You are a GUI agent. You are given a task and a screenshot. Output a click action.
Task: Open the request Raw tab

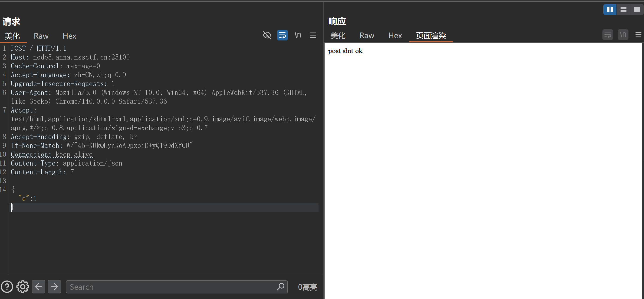41,36
